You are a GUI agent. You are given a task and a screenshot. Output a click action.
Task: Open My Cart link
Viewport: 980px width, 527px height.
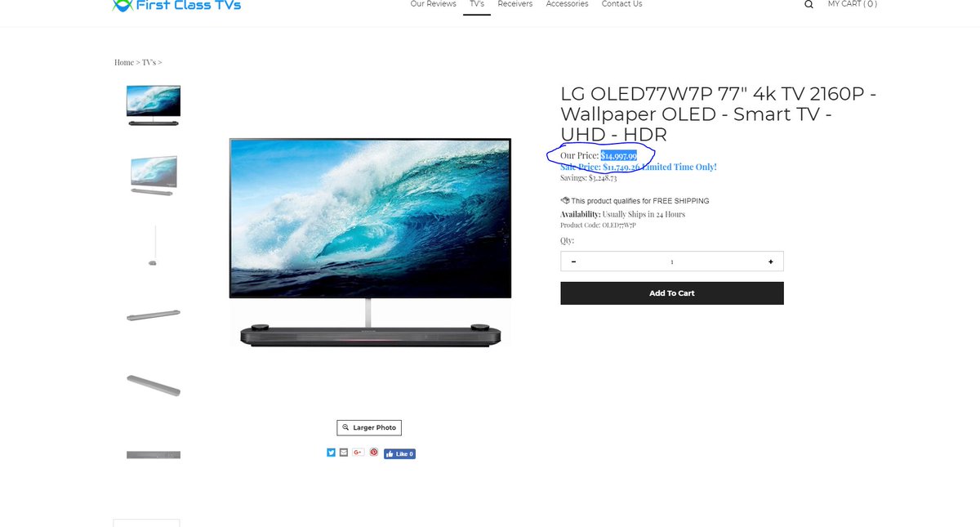coord(853,4)
